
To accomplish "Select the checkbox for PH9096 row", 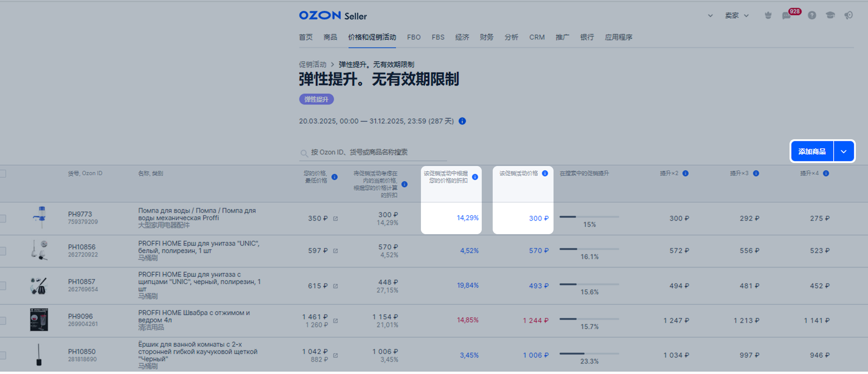I will (3, 321).
